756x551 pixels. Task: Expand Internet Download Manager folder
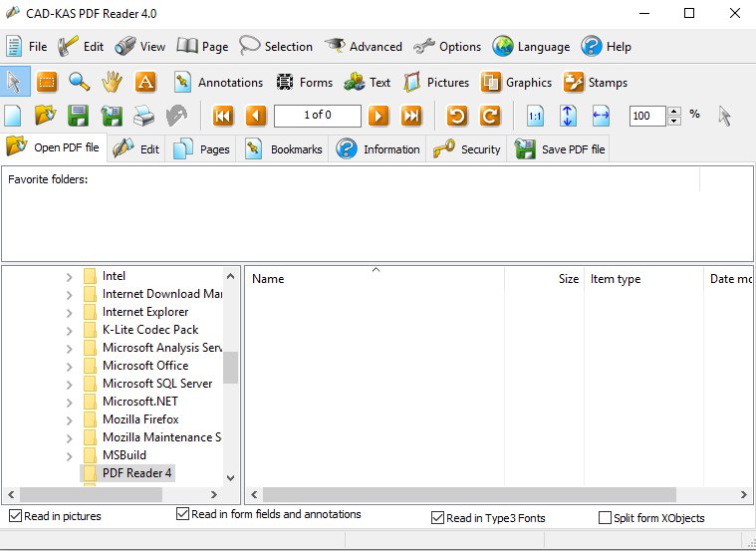(x=70, y=295)
